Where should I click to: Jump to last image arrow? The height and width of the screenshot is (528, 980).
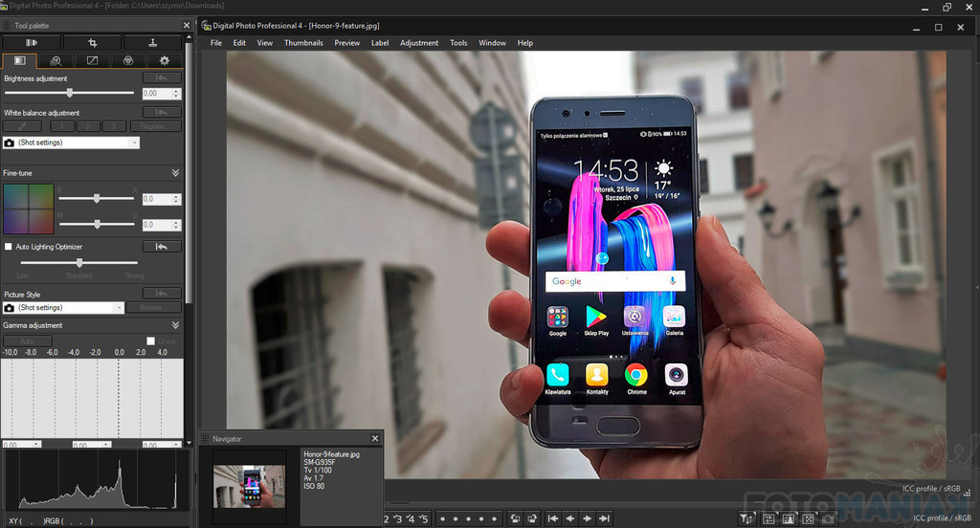[x=605, y=518]
